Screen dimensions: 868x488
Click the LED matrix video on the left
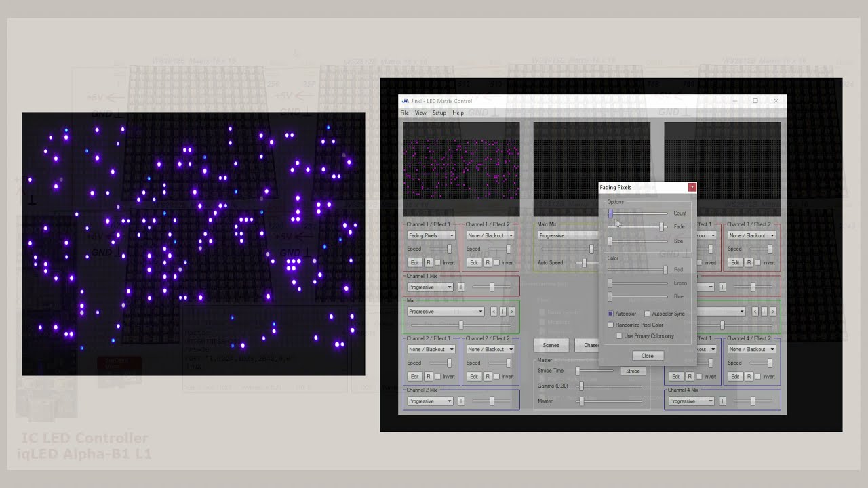coord(193,244)
